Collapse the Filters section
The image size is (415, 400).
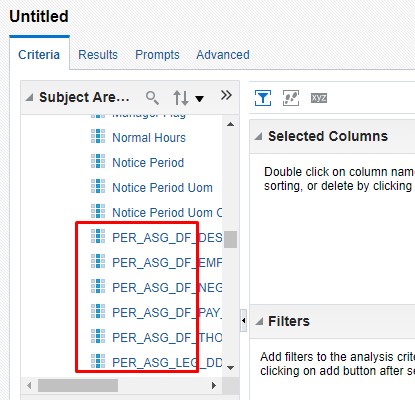pos(259,321)
